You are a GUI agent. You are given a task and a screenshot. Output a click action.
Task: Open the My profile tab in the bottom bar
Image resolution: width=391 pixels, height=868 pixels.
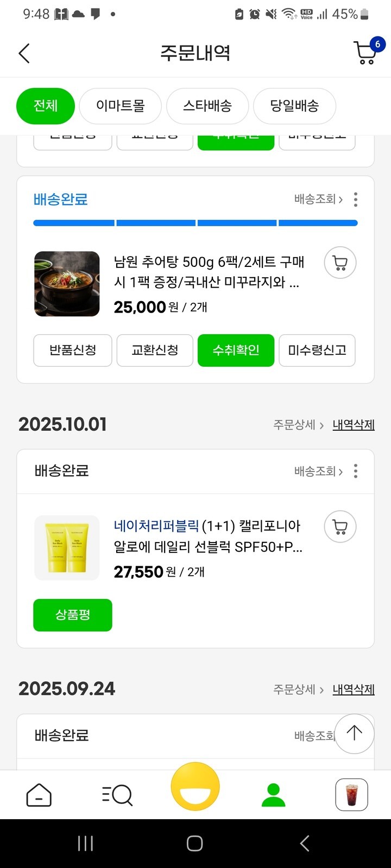pyautogui.click(x=273, y=795)
